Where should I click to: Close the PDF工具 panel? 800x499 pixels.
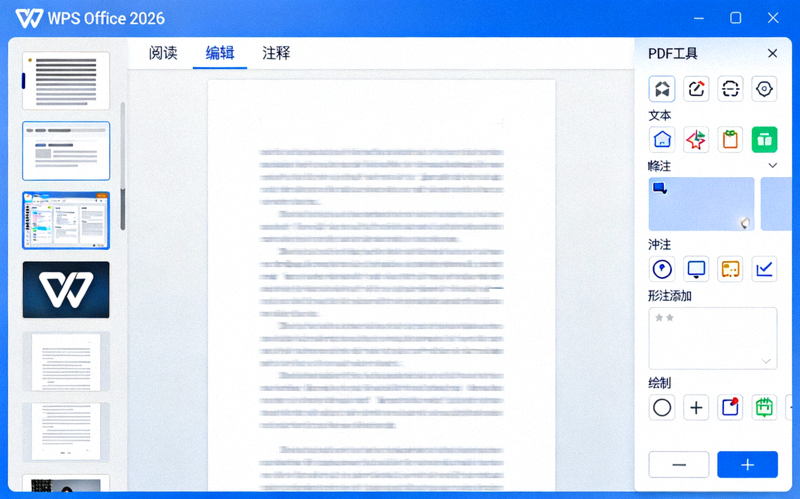[772, 53]
